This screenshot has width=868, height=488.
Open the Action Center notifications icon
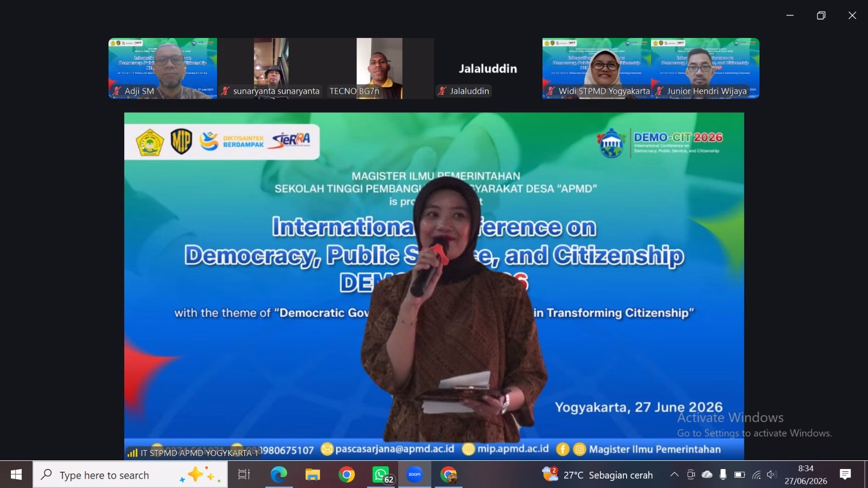pyautogui.click(x=845, y=475)
